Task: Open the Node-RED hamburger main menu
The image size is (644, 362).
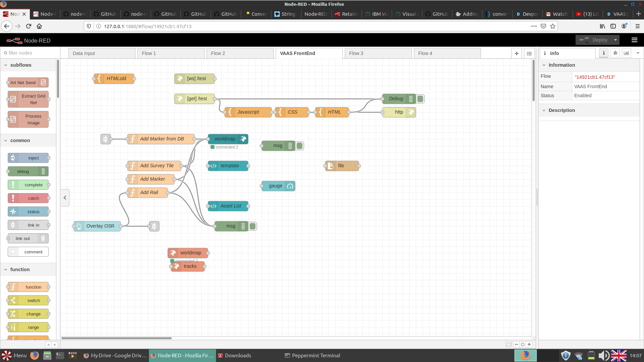Action: click(x=634, y=40)
